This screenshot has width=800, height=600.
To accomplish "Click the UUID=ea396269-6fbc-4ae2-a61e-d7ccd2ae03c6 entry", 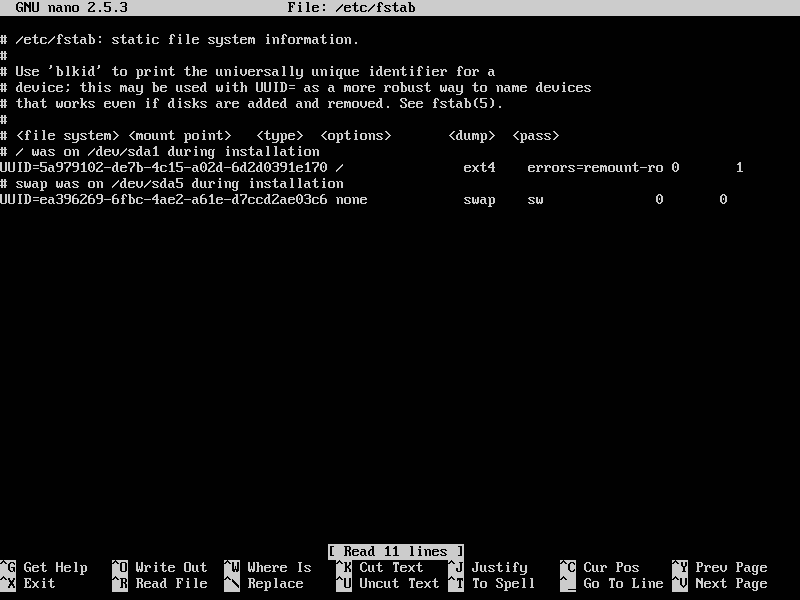I will (x=164, y=199).
